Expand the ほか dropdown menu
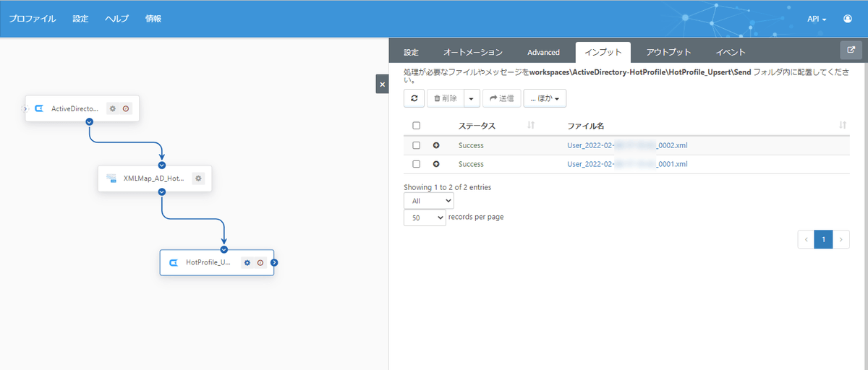 pos(544,98)
